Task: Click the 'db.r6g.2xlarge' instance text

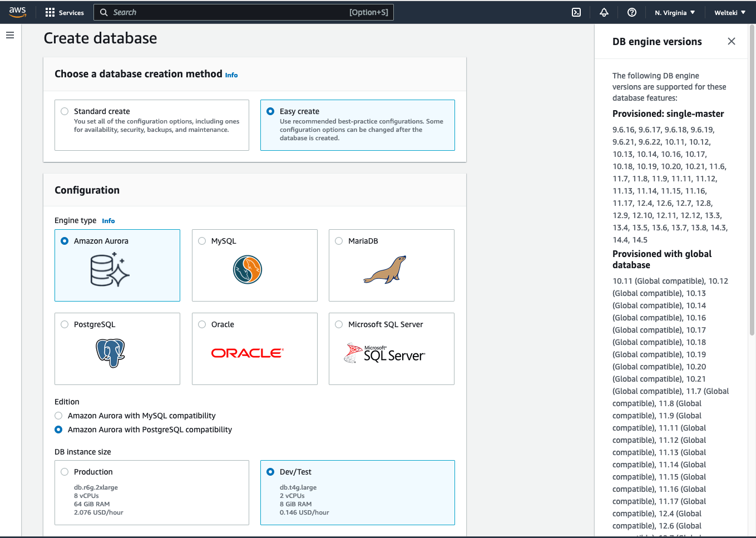Action: [x=96, y=487]
